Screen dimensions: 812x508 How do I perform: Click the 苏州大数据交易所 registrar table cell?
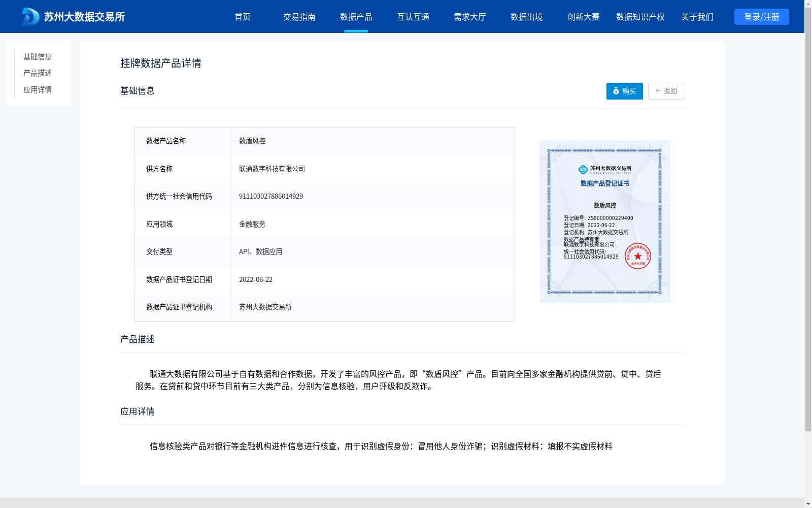[373, 307]
